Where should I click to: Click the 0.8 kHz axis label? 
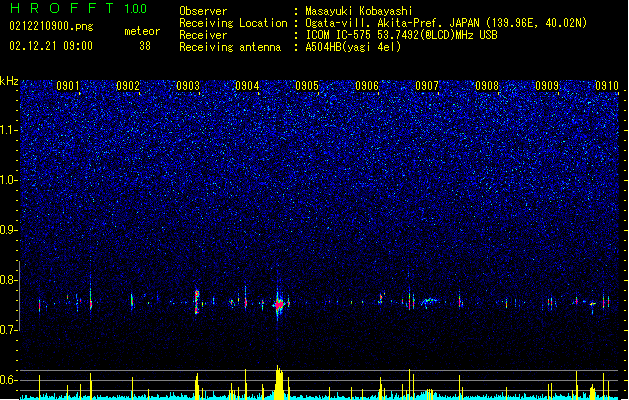click(9, 280)
